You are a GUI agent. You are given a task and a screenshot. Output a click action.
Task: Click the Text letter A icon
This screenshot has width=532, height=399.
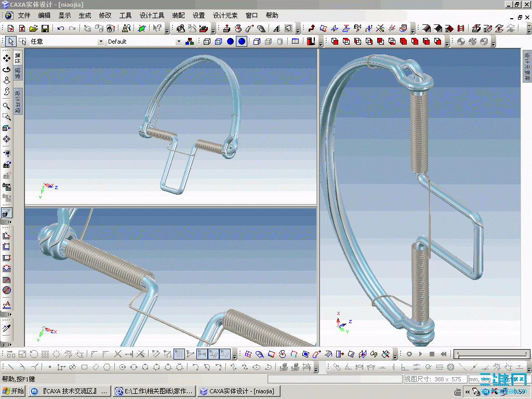pyautogui.click(x=276, y=29)
